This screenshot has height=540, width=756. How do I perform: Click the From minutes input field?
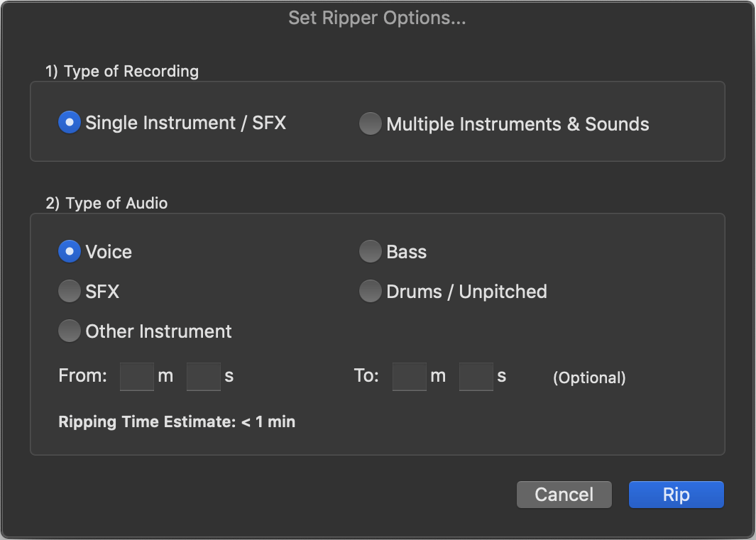click(136, 376)
